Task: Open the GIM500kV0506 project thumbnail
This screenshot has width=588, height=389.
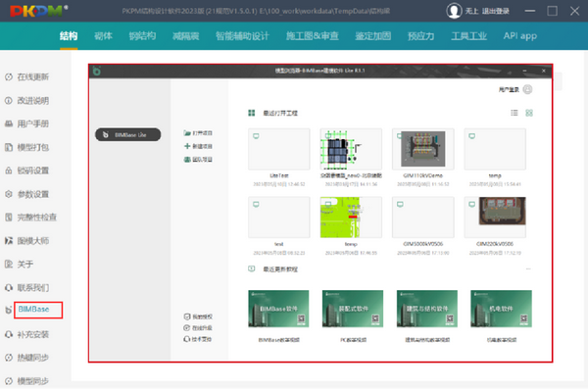Action: pyautogui.click(x=423, y=218)
